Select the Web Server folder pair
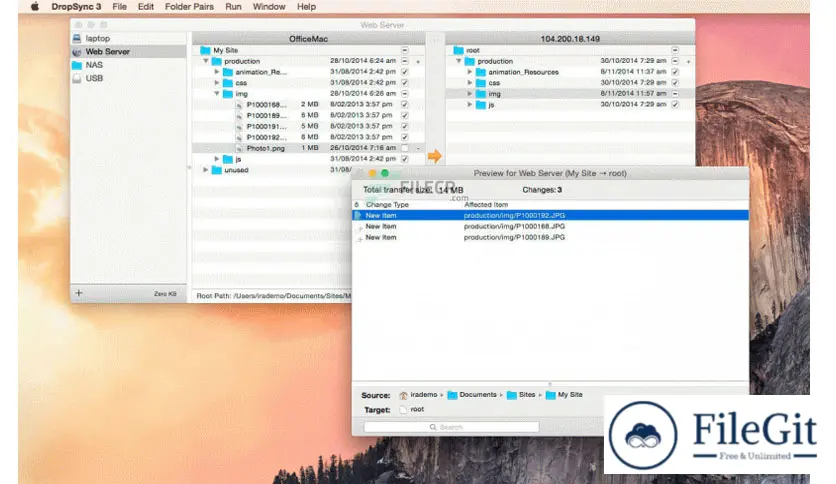 point(128,52)
